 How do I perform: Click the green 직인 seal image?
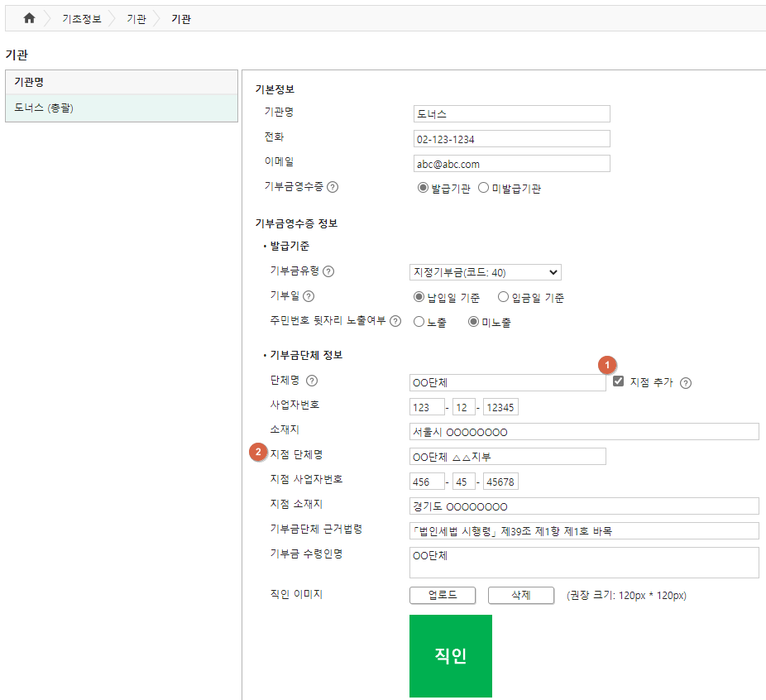tap(450, 655)
